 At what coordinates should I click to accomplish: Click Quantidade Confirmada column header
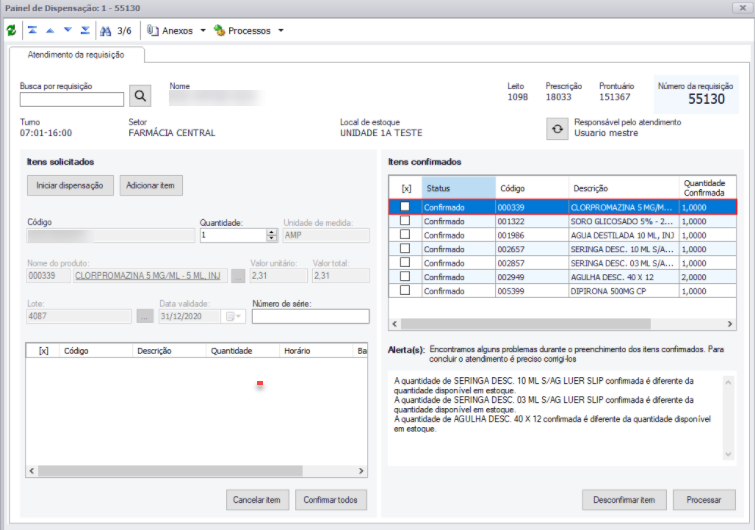click(707, 188)
